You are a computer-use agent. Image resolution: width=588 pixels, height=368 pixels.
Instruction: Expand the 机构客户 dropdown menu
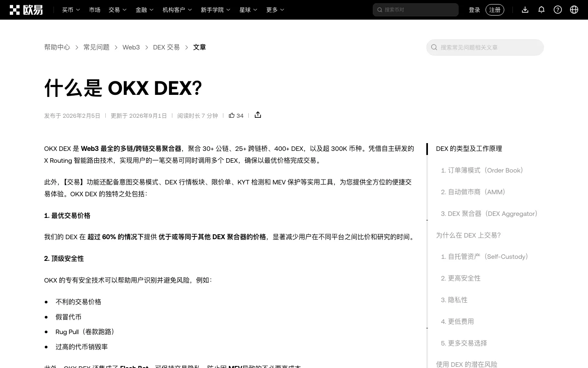(177, 10)
